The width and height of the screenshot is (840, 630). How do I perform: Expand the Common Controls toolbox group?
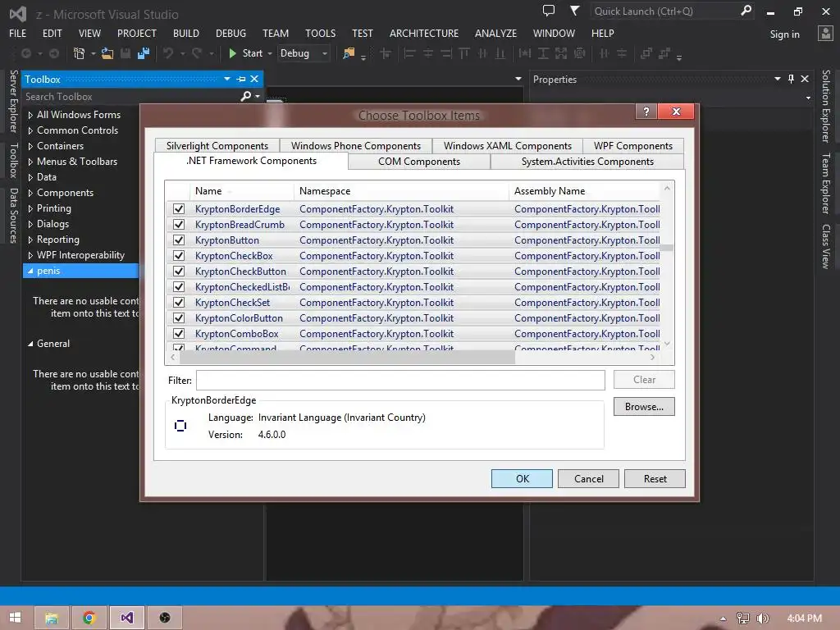30,130
